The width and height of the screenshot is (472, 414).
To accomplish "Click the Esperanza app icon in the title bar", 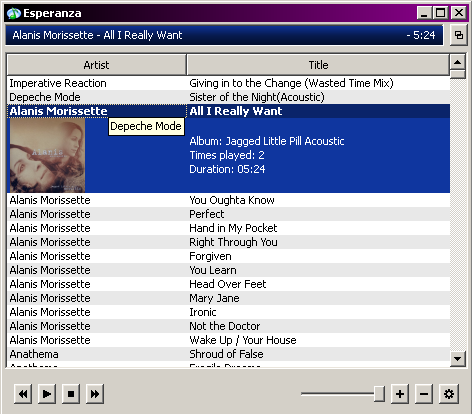I will click(x=14, y=13).
